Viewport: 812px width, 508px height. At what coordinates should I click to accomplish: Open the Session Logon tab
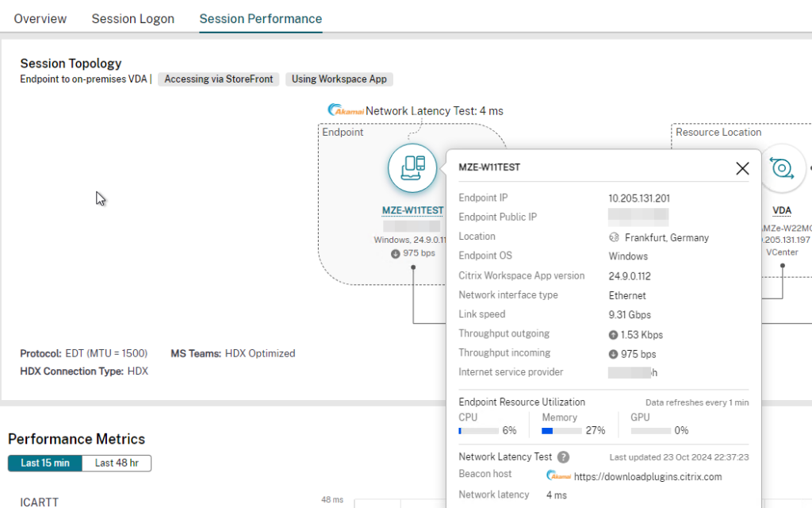point(132,18)
